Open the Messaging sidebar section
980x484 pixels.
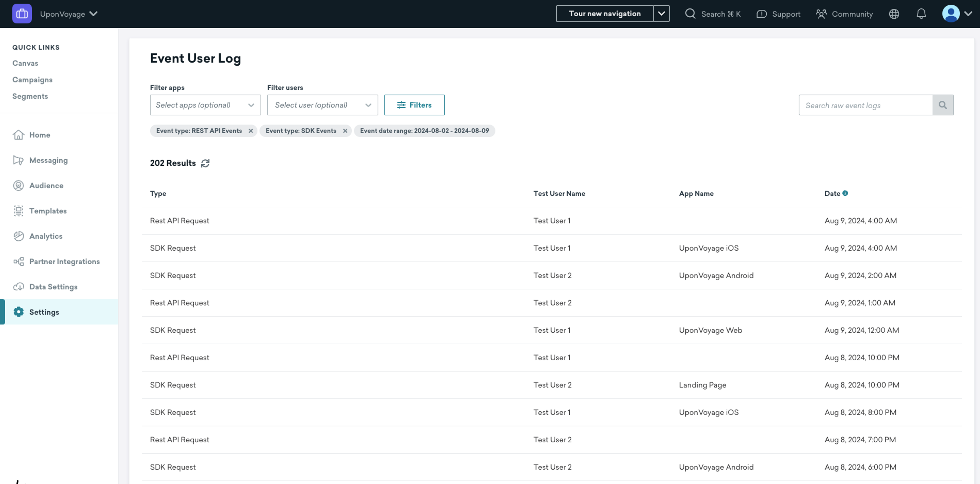point(48,160)
